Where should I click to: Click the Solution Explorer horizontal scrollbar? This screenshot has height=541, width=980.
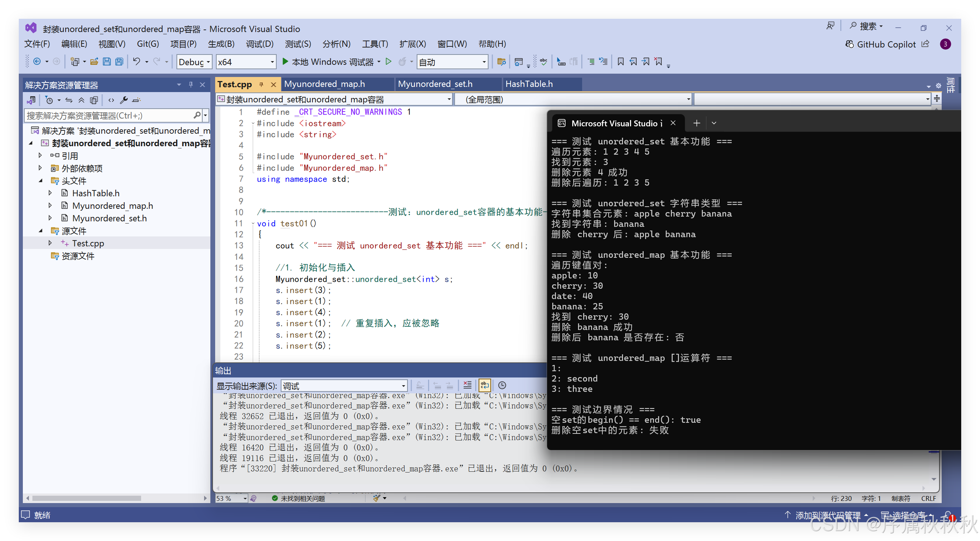click(87, 498)
